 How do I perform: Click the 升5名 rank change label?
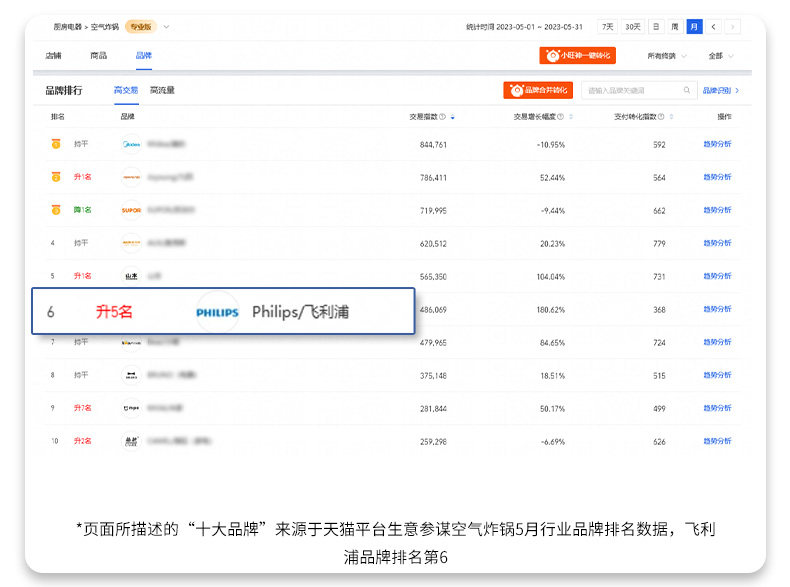[x=114, y=312]
